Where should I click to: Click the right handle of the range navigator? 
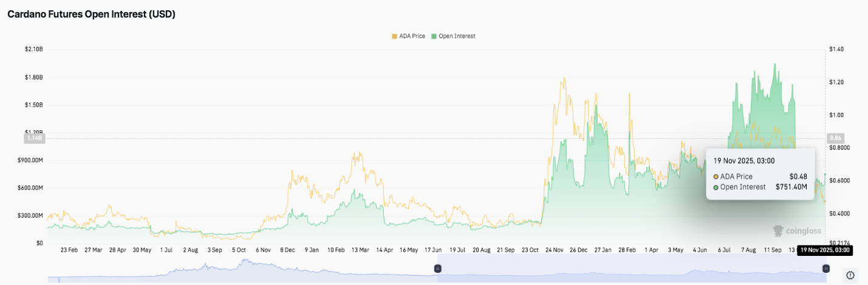pyautogui.click(x=825, y=269)
